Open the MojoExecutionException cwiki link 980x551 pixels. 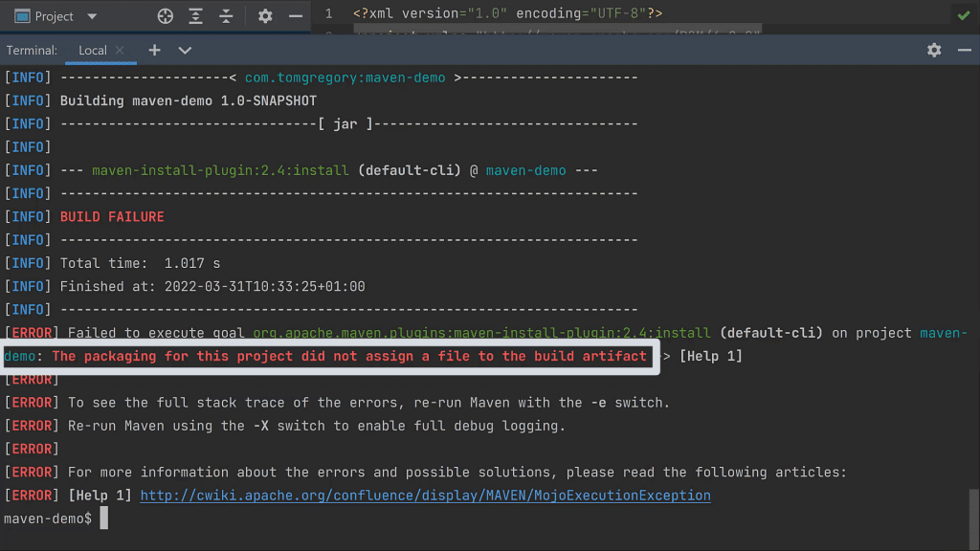coord(425,495)
